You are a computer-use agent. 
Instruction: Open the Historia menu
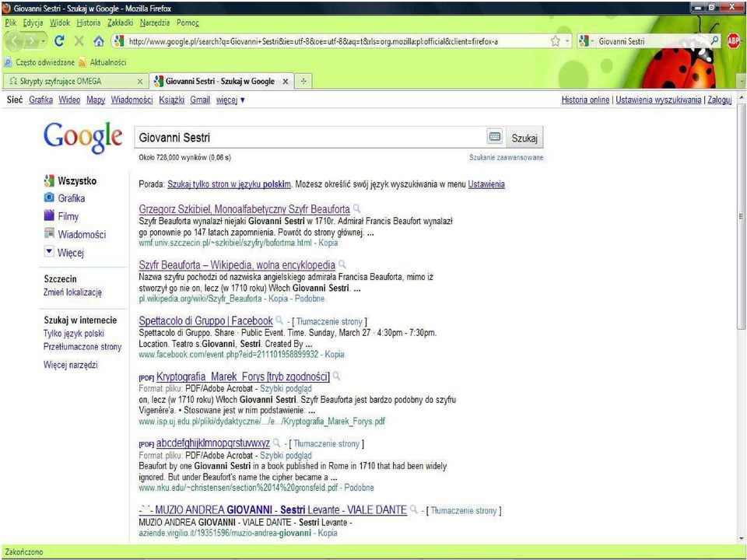pos(89,23)
